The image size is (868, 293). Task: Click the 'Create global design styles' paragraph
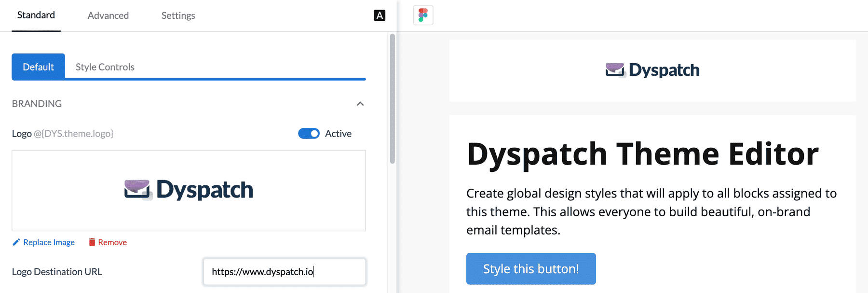pyautogui.click(x=651, y=211)
